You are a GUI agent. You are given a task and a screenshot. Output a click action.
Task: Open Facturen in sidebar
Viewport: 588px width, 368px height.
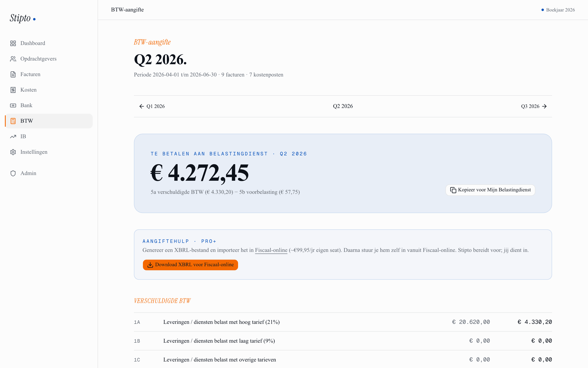pos(49,74)
